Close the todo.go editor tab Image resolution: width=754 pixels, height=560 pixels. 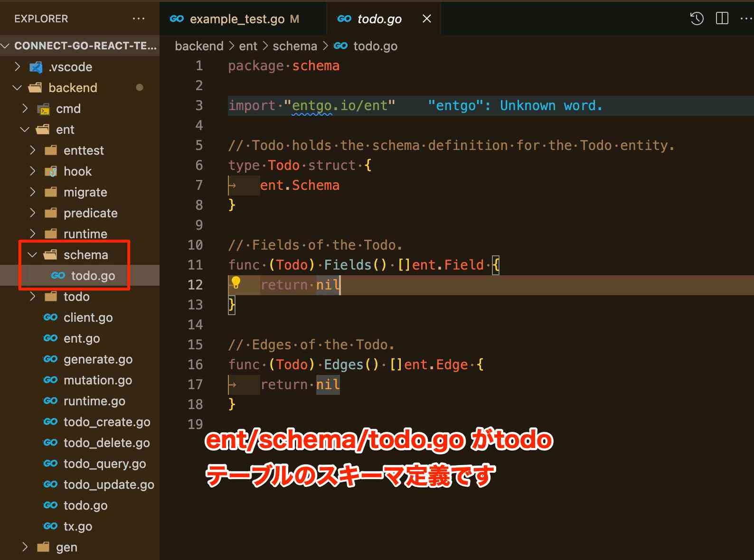(427, 19)
